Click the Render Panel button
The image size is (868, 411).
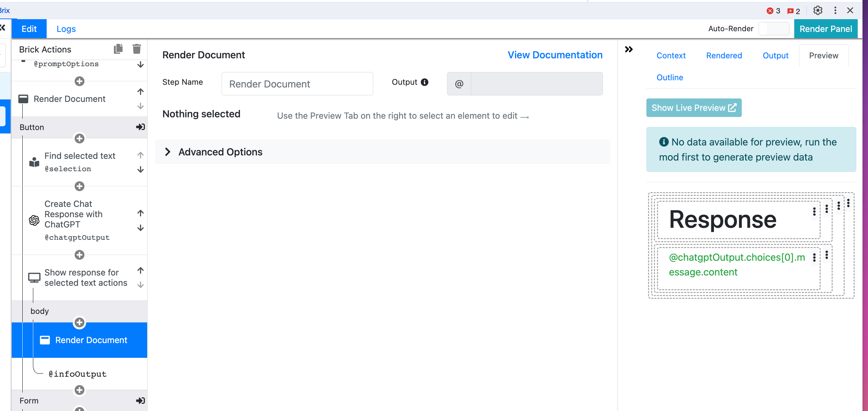825,29
